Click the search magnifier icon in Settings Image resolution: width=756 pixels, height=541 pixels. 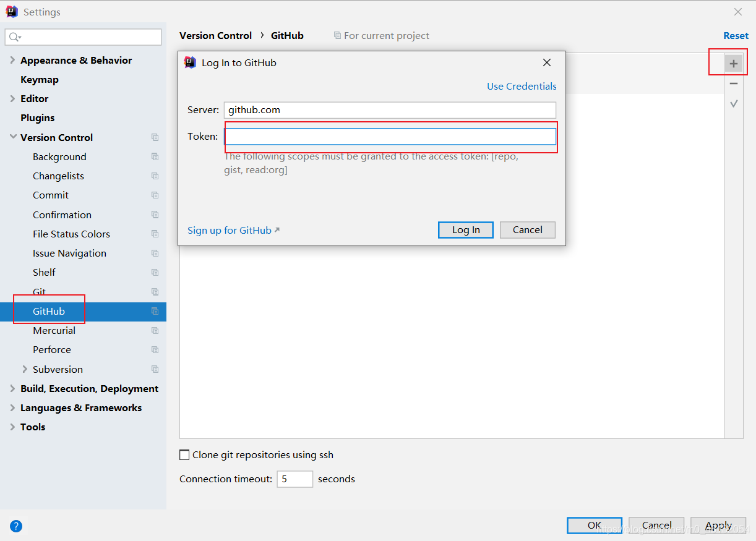tap(15, 37)
